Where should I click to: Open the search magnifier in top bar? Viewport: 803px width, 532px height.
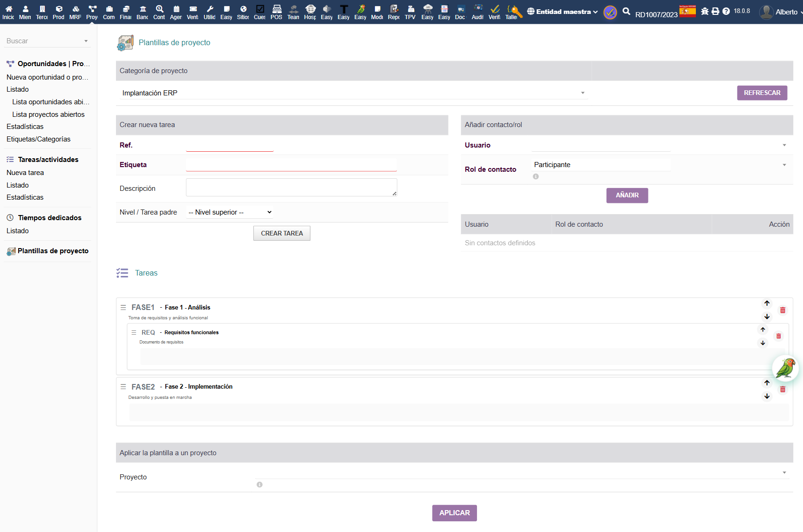[626, 12]
